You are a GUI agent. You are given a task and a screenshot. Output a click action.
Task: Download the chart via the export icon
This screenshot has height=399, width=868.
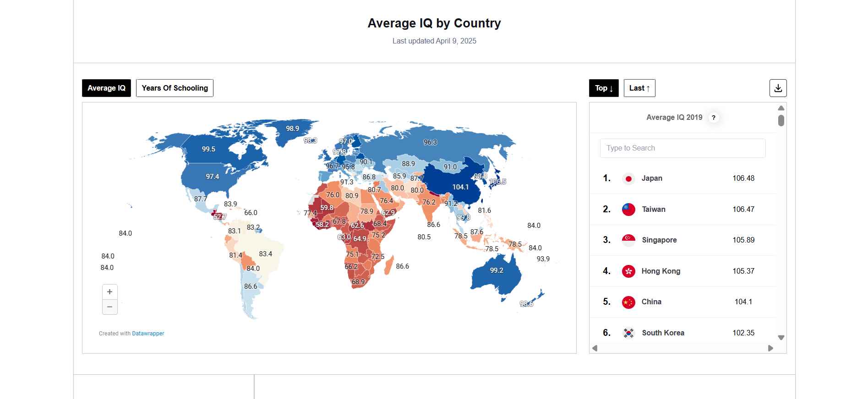coord(778,88)
